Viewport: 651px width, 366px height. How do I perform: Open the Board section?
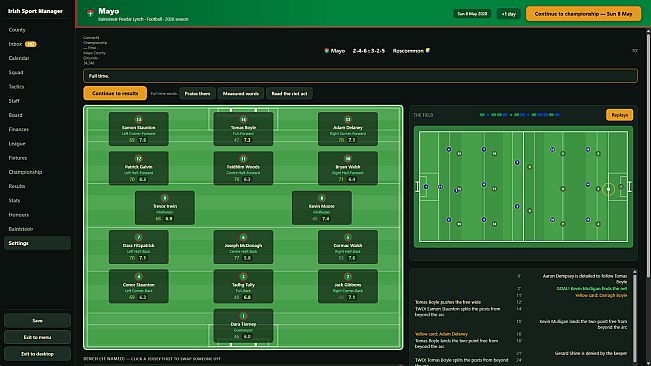(x=37, y=115)
